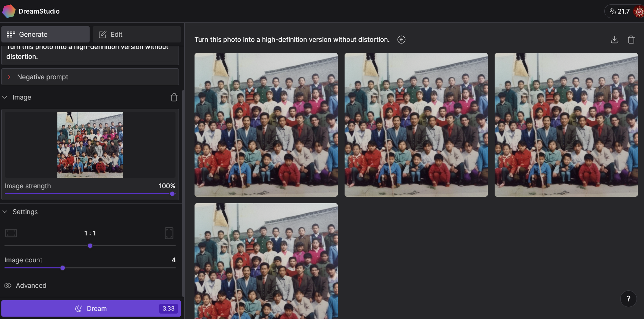Collapse the Image section
644x319 pixels.
click(x=5, y=98)
